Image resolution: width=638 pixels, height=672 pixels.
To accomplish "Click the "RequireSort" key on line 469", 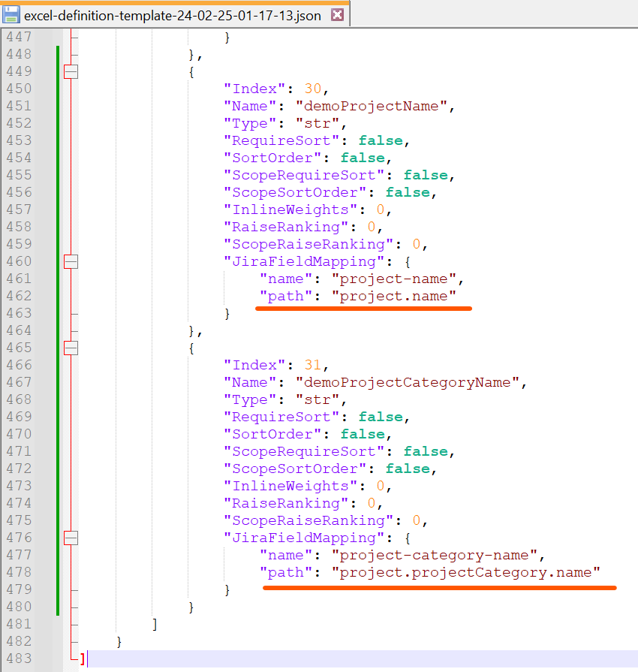I will click(x=281, y=417).
